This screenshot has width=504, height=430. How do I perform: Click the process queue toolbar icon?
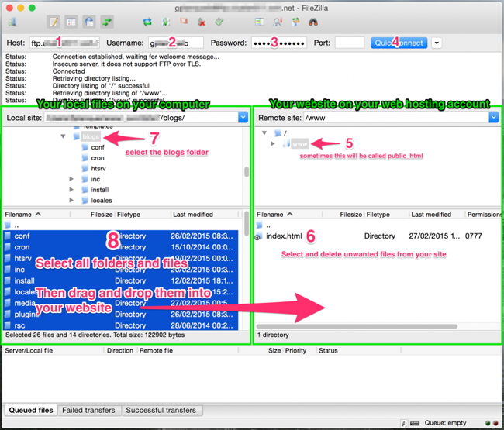tap(165, 22)
